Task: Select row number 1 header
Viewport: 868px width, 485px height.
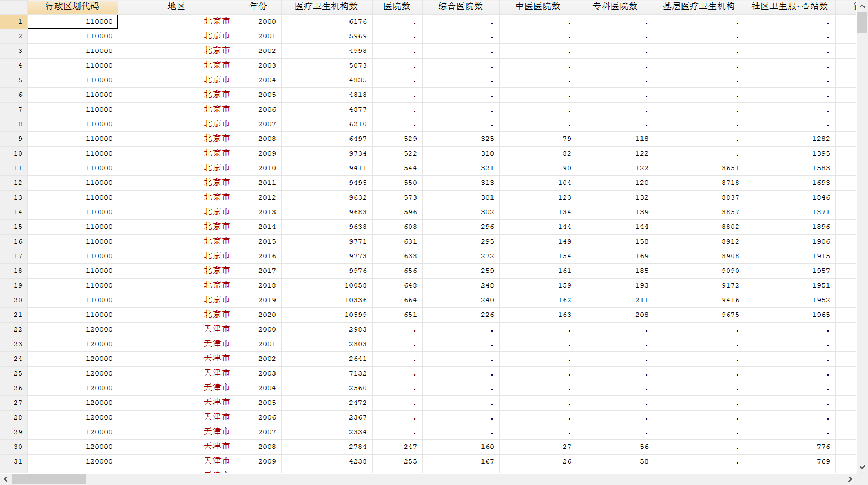Action: (x=14, y=21)
